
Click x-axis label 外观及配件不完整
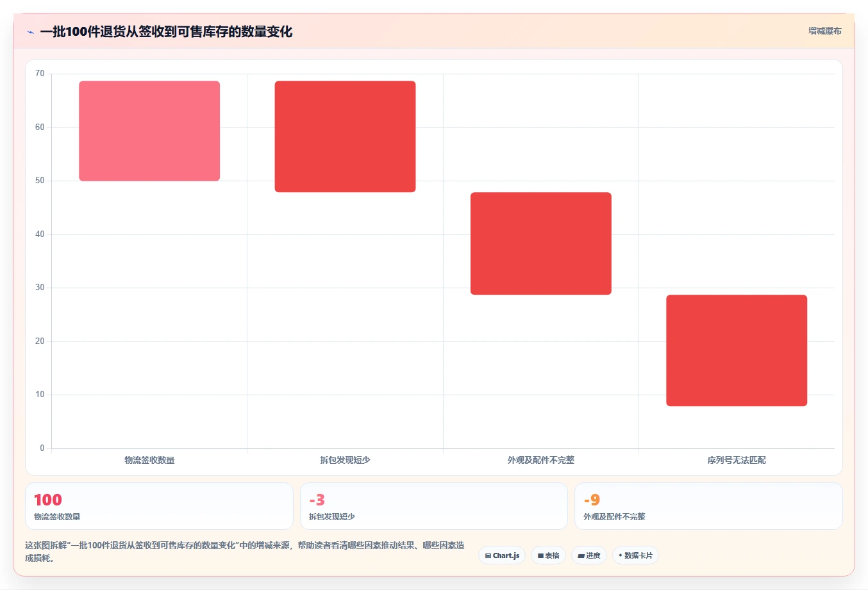tap(541, 460)
